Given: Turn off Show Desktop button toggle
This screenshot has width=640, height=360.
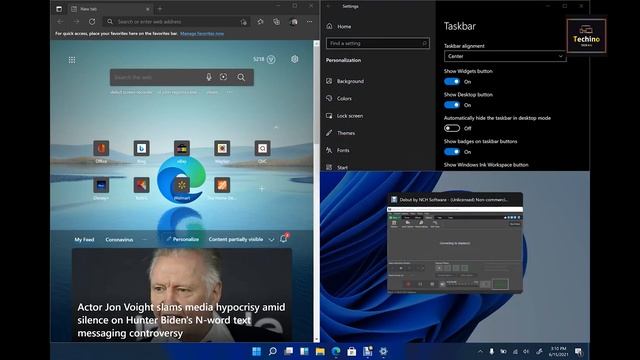Looking at the screenshot, I should tap(452, 105).
